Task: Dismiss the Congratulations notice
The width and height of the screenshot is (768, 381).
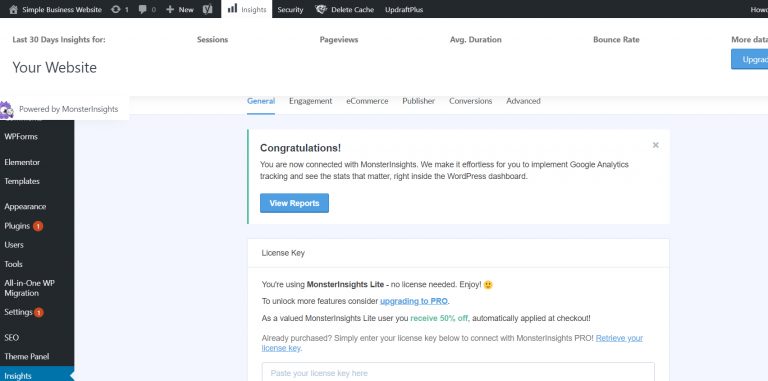Action: [x=655, y=145]
